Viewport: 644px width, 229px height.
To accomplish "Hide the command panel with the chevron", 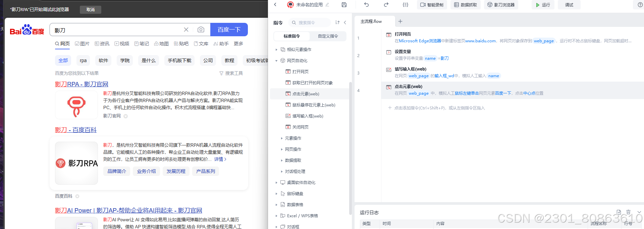I will point(345,22).
